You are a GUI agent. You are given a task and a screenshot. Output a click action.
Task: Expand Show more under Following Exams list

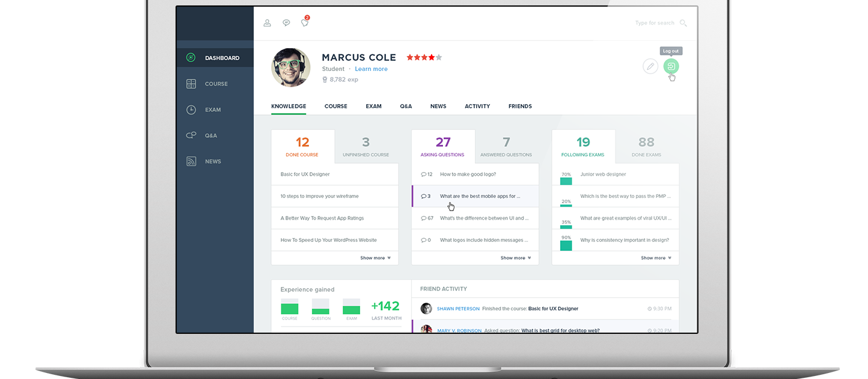pyautogui.click(x=655, y=258)
